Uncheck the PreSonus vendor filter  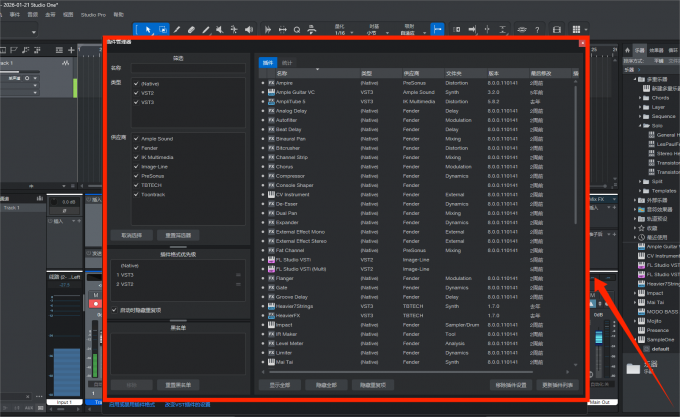click(x=136, y=176)
